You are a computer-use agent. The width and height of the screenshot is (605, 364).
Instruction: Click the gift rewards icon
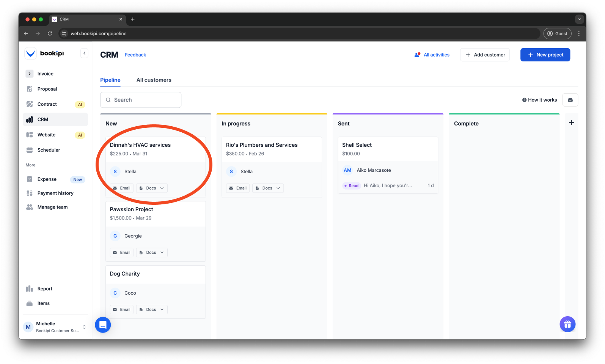point(567,324)
